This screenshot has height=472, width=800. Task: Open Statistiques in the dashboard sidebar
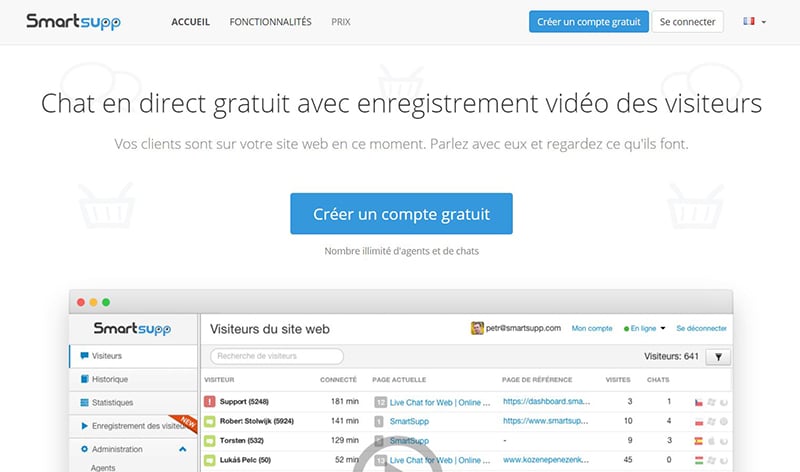[133, 403]
